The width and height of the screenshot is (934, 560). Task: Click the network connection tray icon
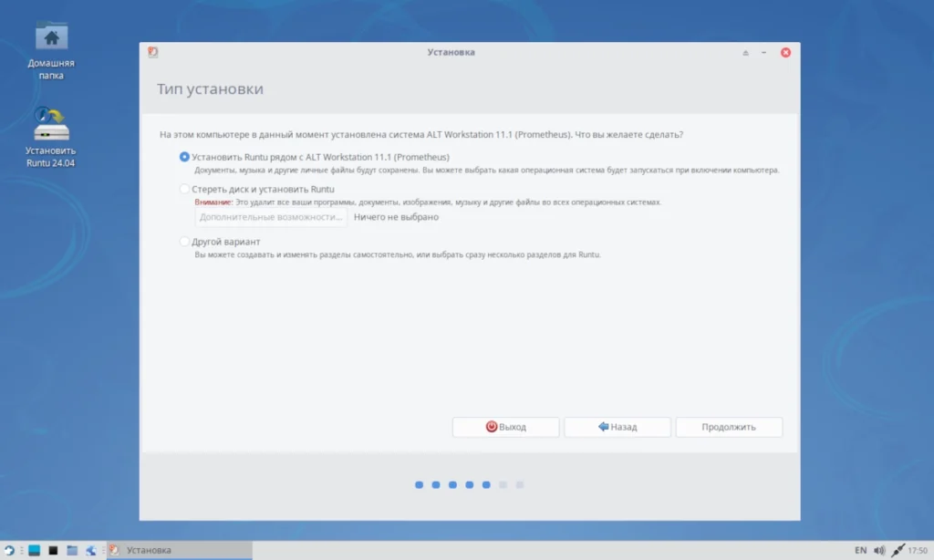[x=898, y=551]
